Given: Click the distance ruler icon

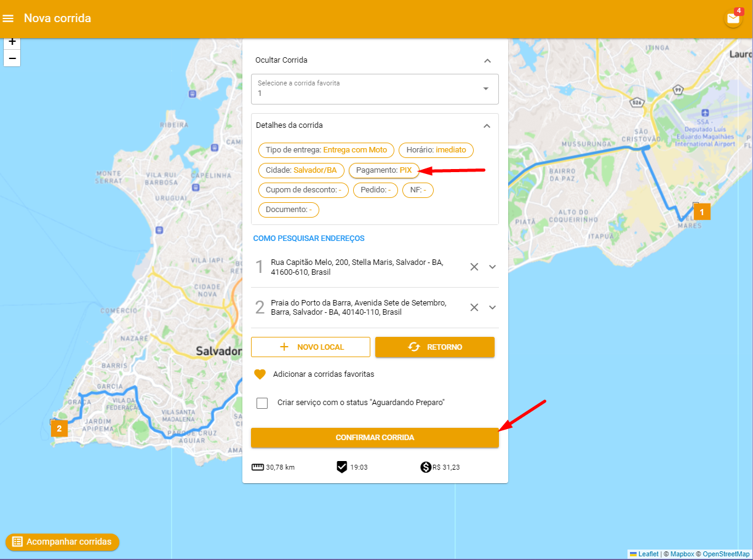Looking at the screenshot, I should [x=258, y=467].
